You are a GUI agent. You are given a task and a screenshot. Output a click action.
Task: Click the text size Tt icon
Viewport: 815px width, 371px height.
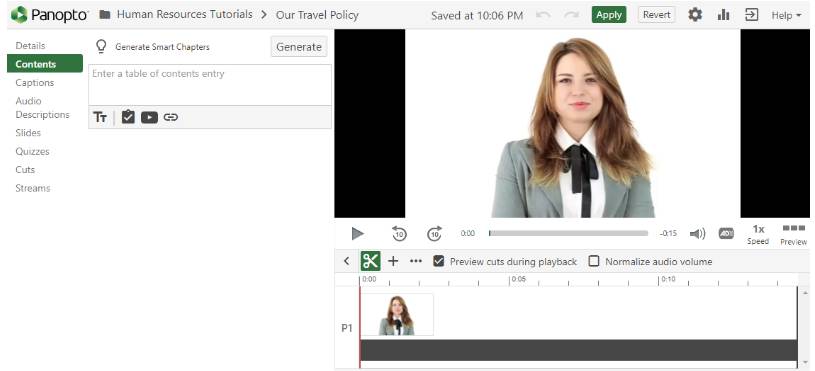[100, 117]
